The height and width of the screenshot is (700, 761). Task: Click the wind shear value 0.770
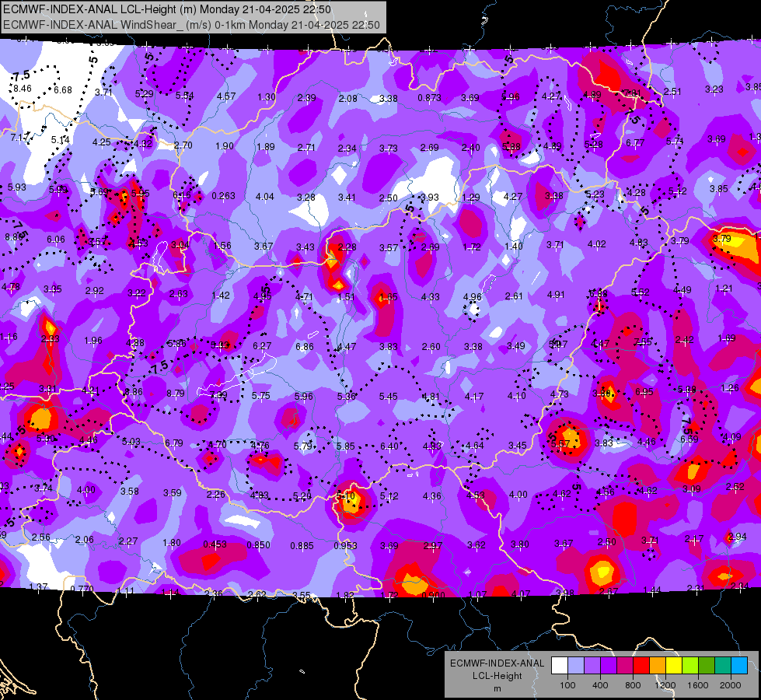(82, 590)
